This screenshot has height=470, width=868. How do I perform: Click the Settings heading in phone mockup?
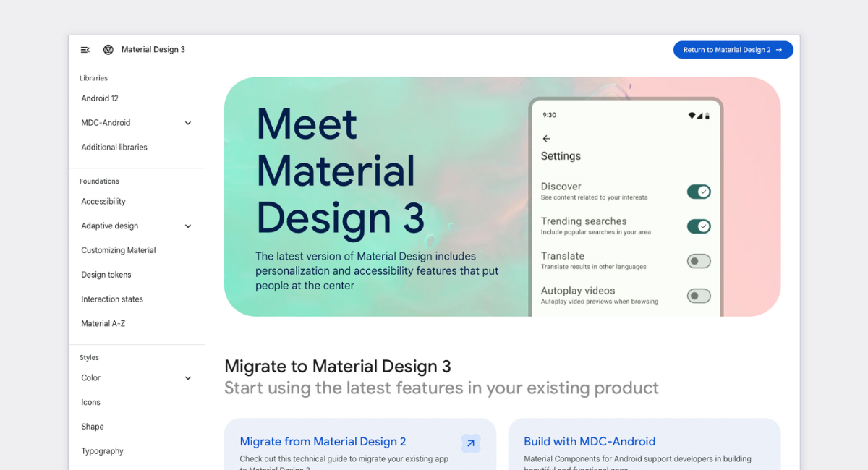click(561, 156)
